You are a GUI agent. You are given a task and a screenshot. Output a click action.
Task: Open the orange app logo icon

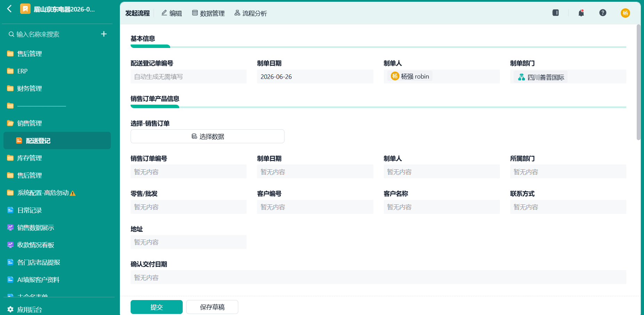(25, 9)
